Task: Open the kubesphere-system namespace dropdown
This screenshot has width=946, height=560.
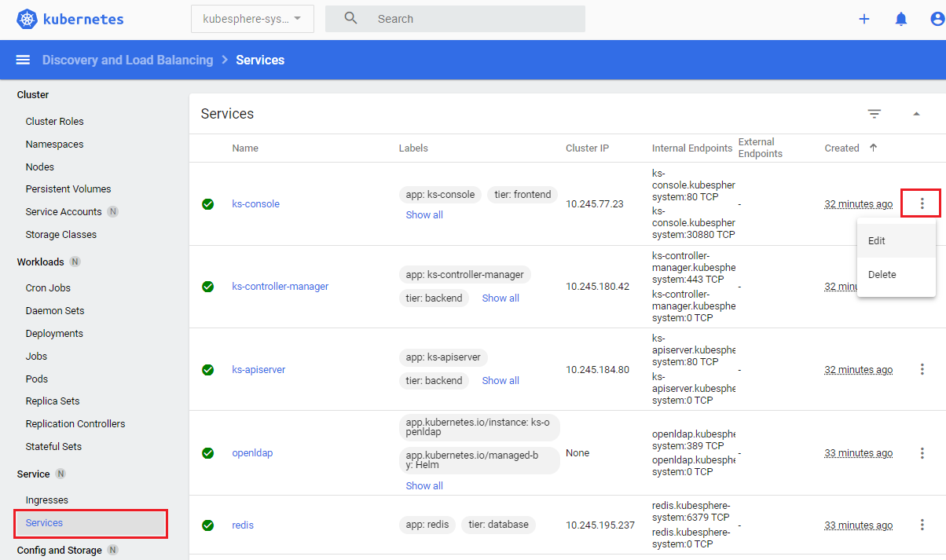Action: click(x=252, y=19)
